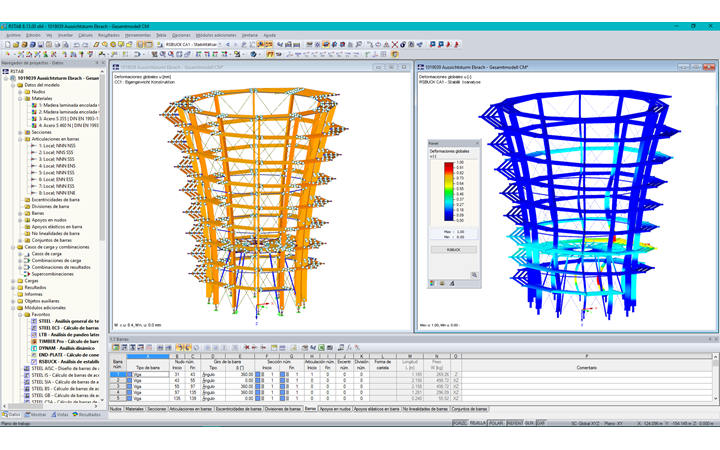Toggle REJILLA grid in status bar
This screenshot has height=450, width=720.
(x=478, y=423)
